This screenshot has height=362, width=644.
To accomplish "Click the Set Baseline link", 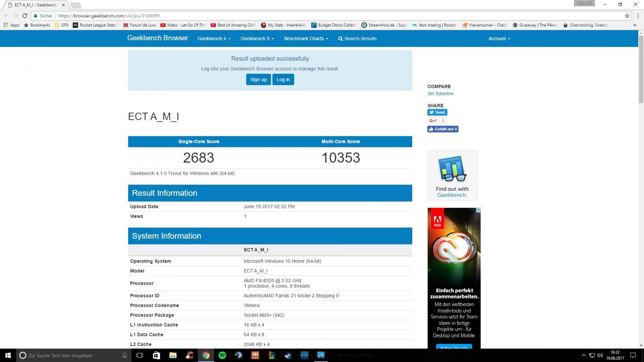I will pyautogui.click(x=440, y=93).
